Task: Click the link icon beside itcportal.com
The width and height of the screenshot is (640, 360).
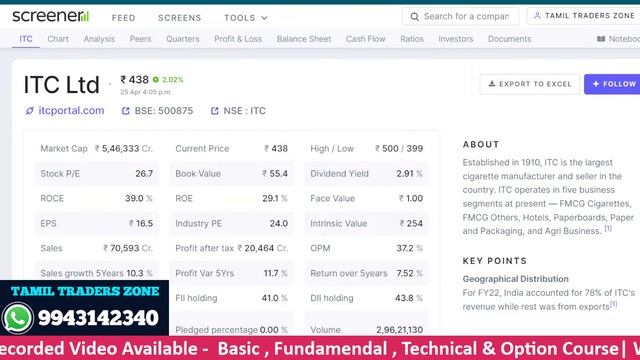Action: point(30,111)
